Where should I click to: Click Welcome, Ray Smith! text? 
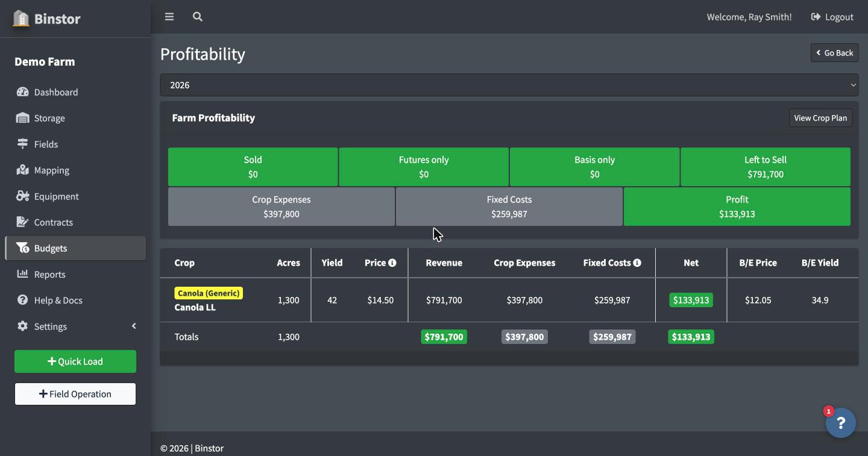(x=749, y=17)
